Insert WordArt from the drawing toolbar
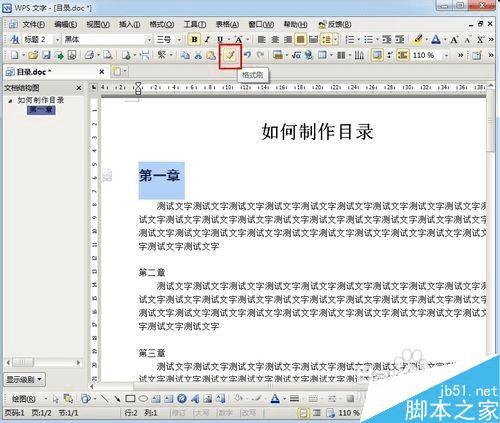The image size is (500, 423). 195,398
